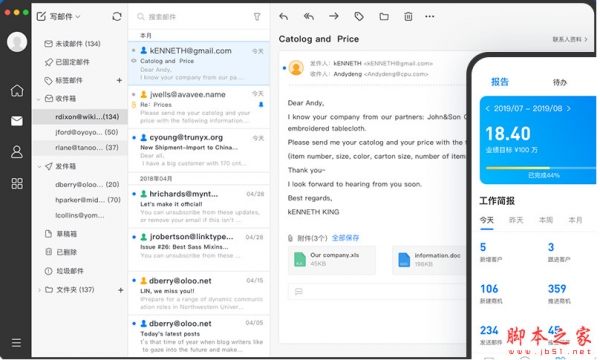Collapse the 发件箱 outbox tree
Image resolution: width=600 pixels, height=360 pixels.
[39, 166]
